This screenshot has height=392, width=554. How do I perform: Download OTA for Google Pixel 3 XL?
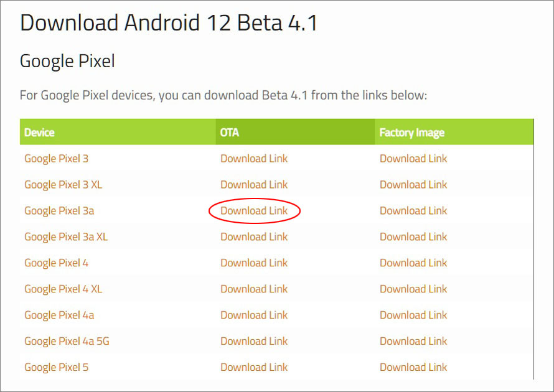click(x=254, y=185)
